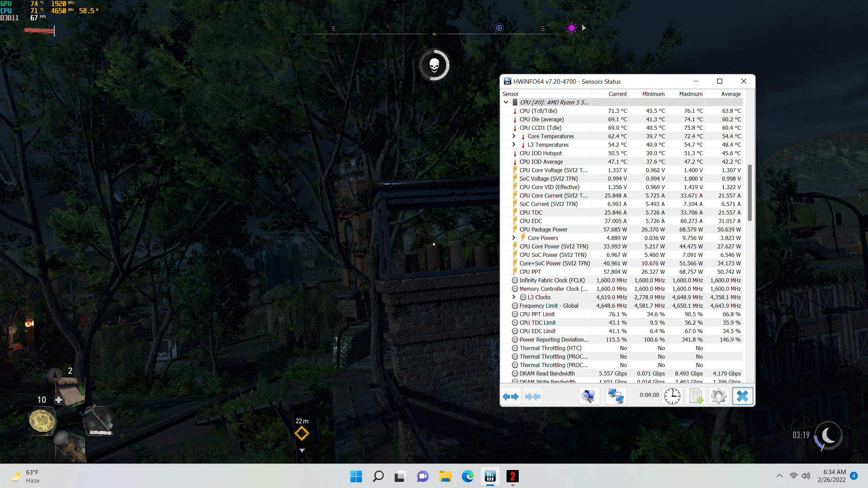This screenshot has height=488, width=868.
Task: Launch the Teams Chat taskbar icon
Action: click(x=423, y=476)
